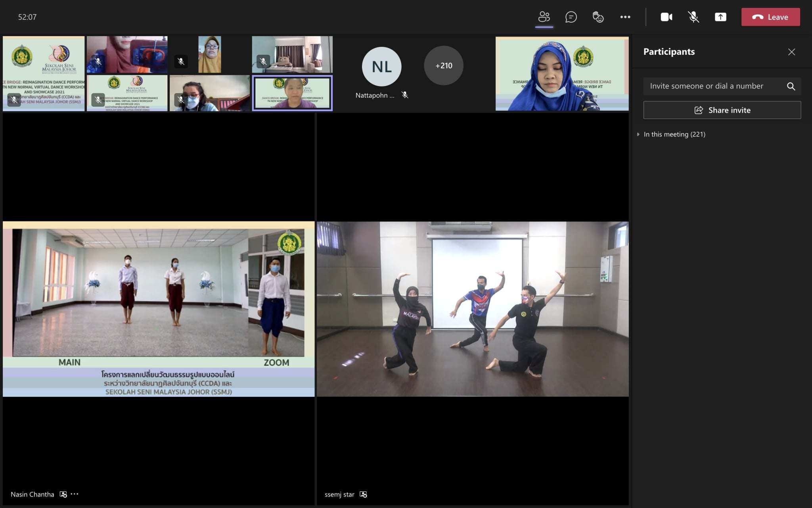Click the pin icon beside Nasin Chantha
This screenshot has height=508, width=812.
[63, 495]
